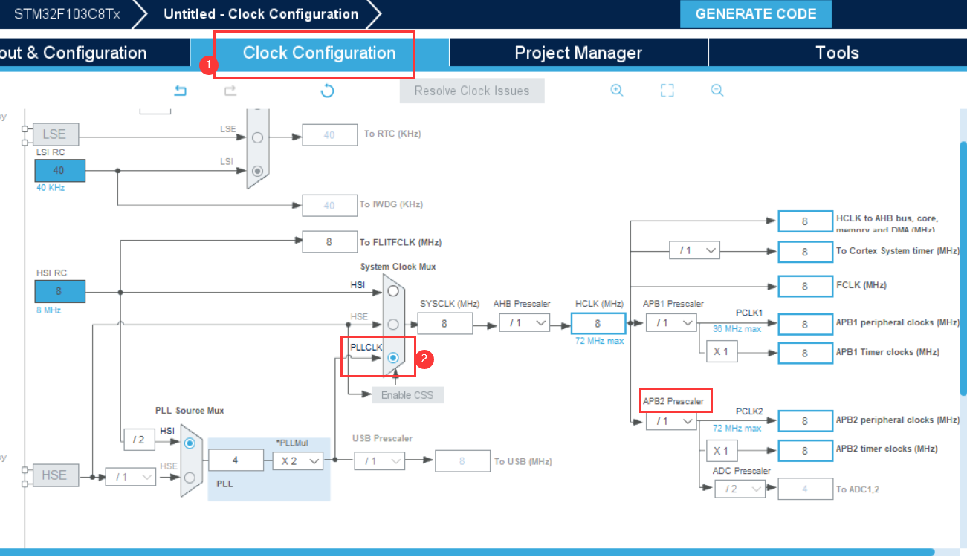
Task: Open the USB Prescaler dropdown
Action: click(x=379, y=460)
